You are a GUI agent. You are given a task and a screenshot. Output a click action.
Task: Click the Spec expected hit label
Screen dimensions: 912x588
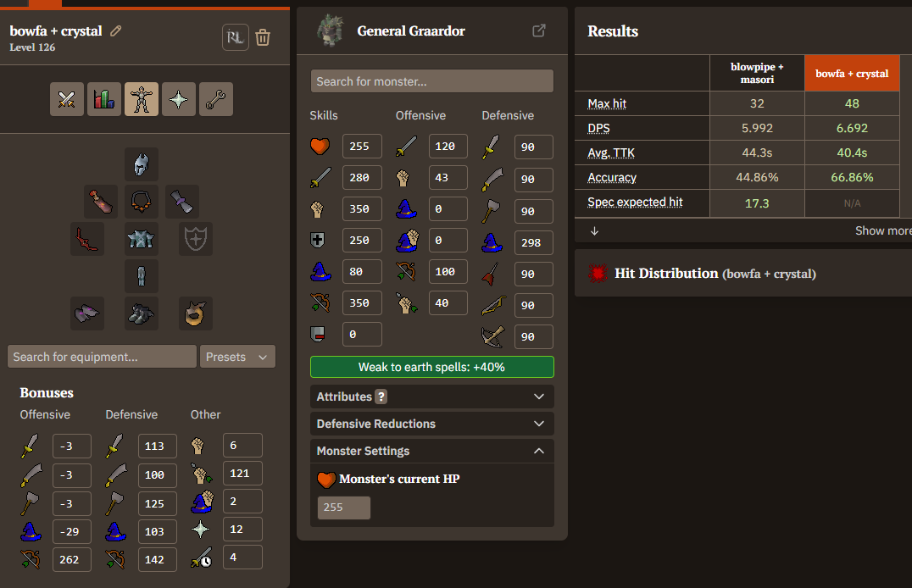635,202
